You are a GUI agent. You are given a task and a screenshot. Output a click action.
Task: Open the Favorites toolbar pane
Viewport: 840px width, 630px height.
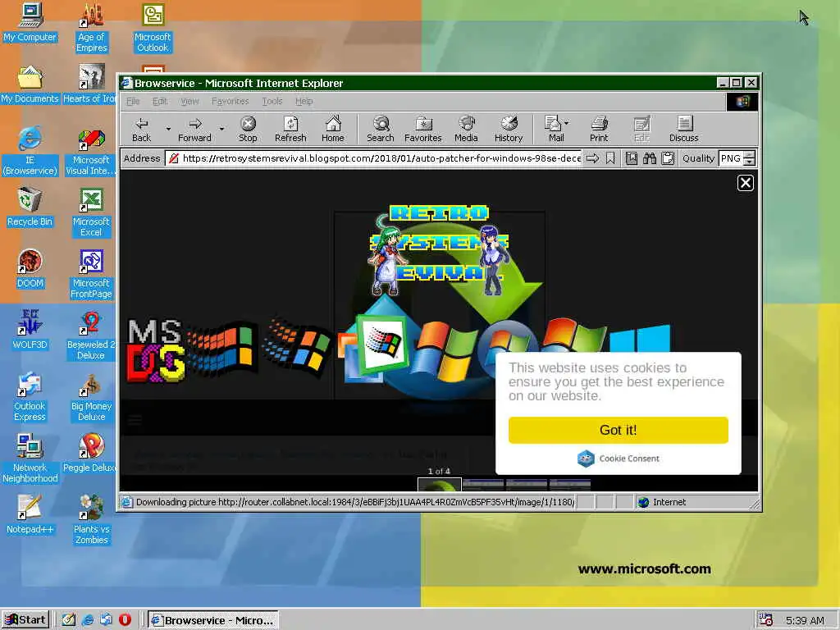tap(423, 129)
